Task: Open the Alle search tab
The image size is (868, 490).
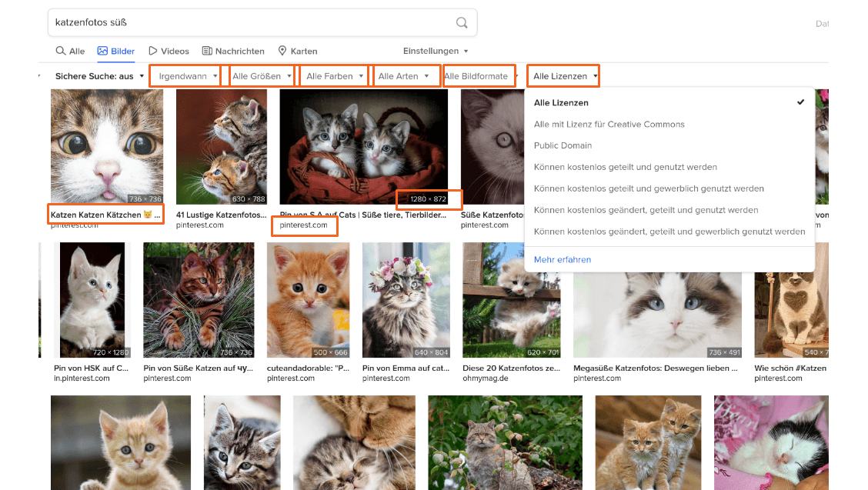Action: tap(70, 52)
